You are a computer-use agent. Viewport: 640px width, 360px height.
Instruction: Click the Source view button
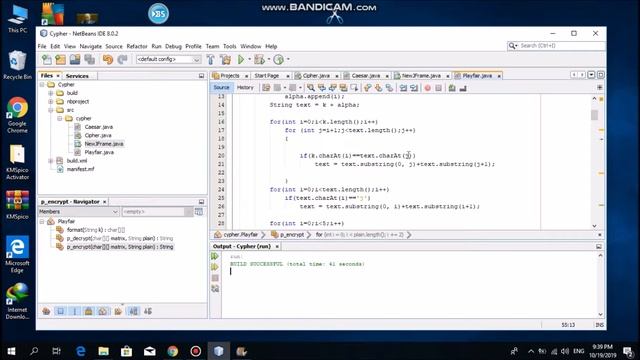click(221, 88)
